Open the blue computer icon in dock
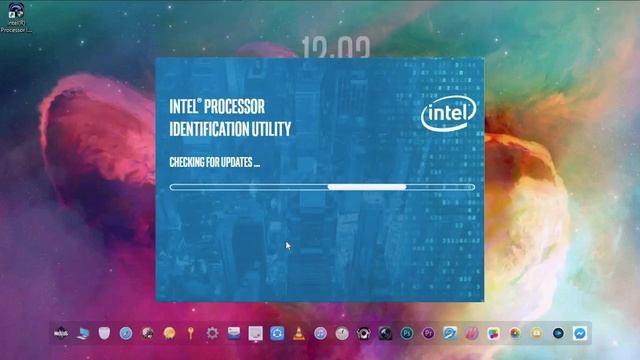The height and width of the screenshot is (360, 640). [83, 333]
